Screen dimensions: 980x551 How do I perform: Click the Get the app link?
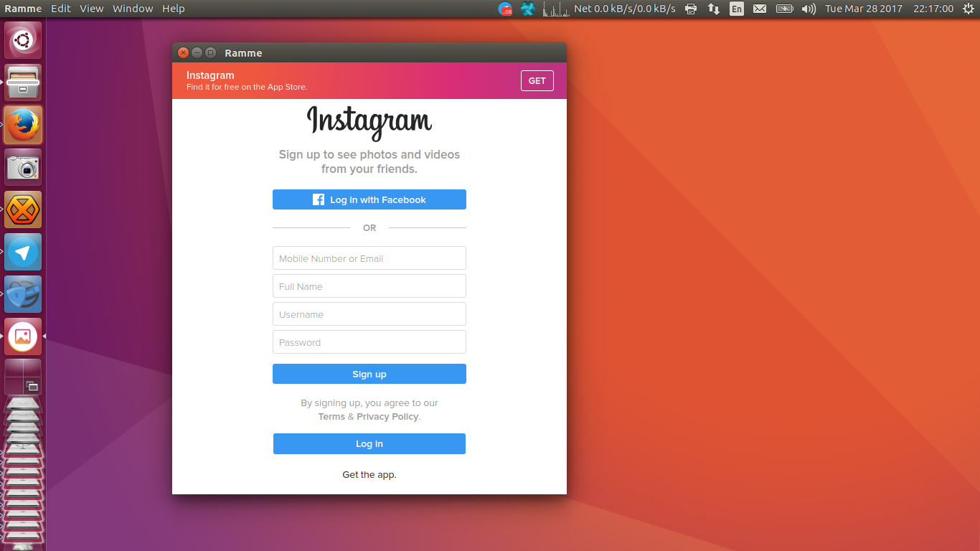pyautogui.click(x=369, y=475)
